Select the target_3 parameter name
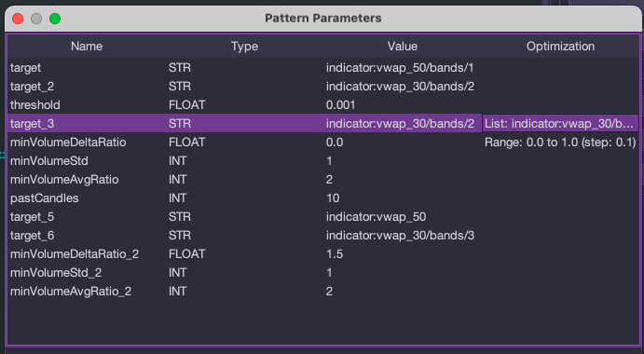Image resolution: width=644 pixels, height=354 pixels. point(32,123)
